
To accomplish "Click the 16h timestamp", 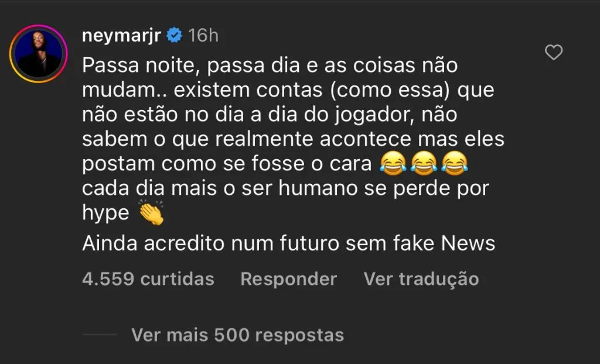I will tap(203, 36).
